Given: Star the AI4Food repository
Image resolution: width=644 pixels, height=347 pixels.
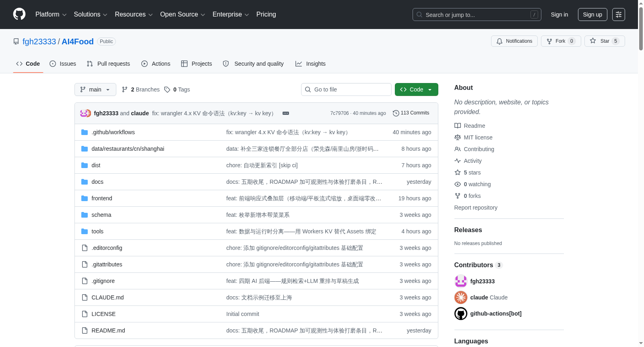Looking at the screenshot, I should point(605,41).
